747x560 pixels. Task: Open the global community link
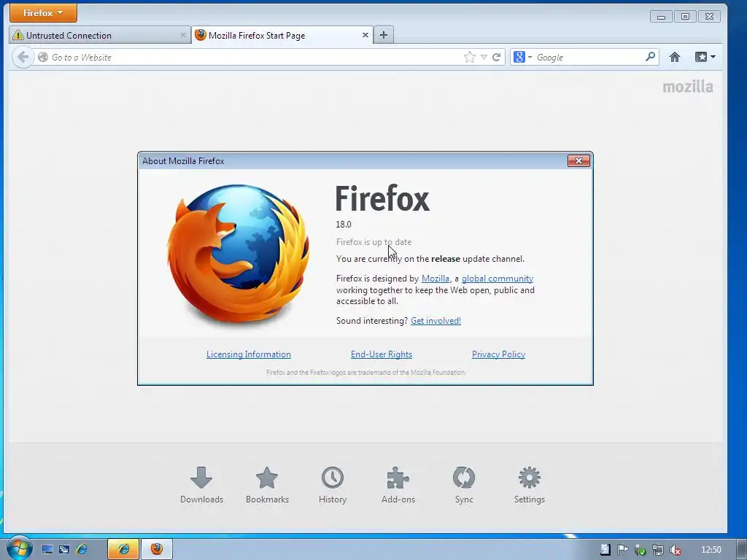[x=498, y=279]
